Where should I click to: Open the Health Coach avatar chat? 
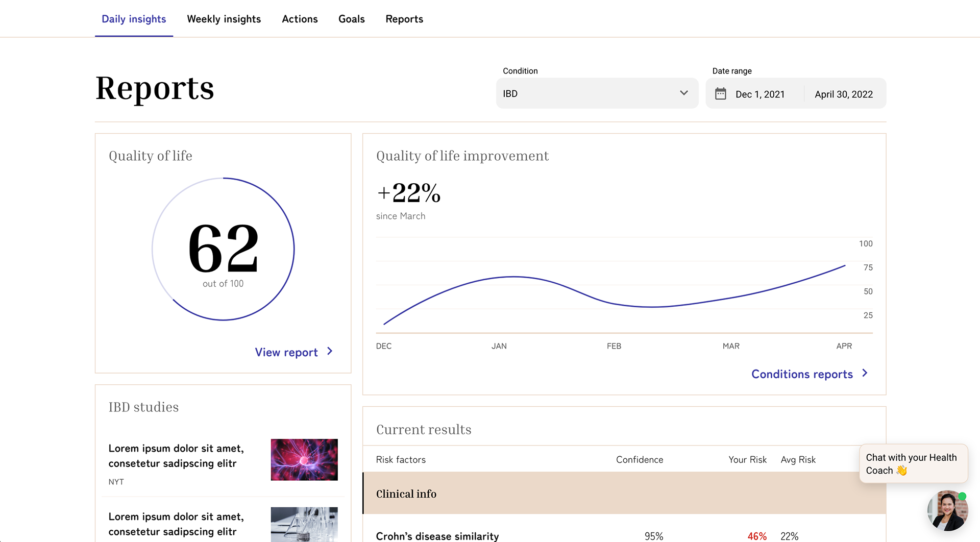pos(947,510)
